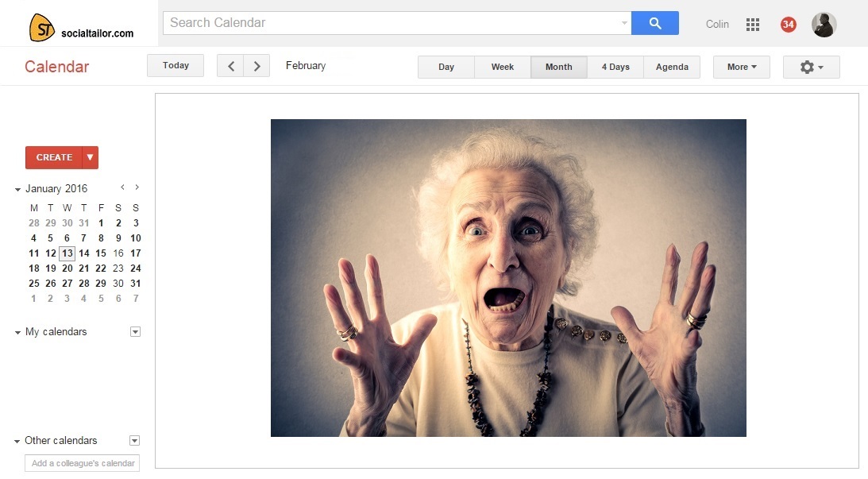This screenshot has height=479, width=868.
Task: Switch to the Week view tab
Action: [x=502, y=67]
